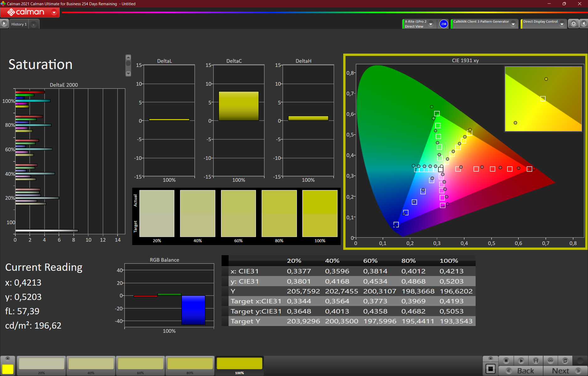588x376 pixels.
Task: Click the circular-arrows refresh icon
Action: (565, 361)
